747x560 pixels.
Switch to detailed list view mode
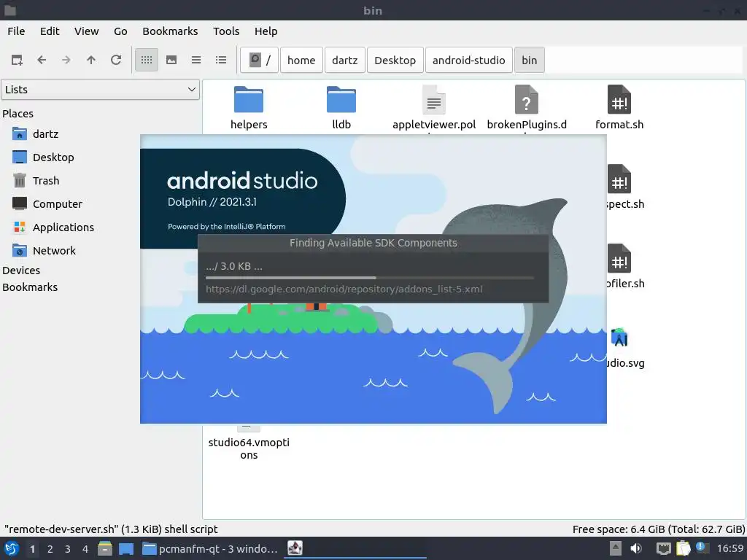[221, 60]
